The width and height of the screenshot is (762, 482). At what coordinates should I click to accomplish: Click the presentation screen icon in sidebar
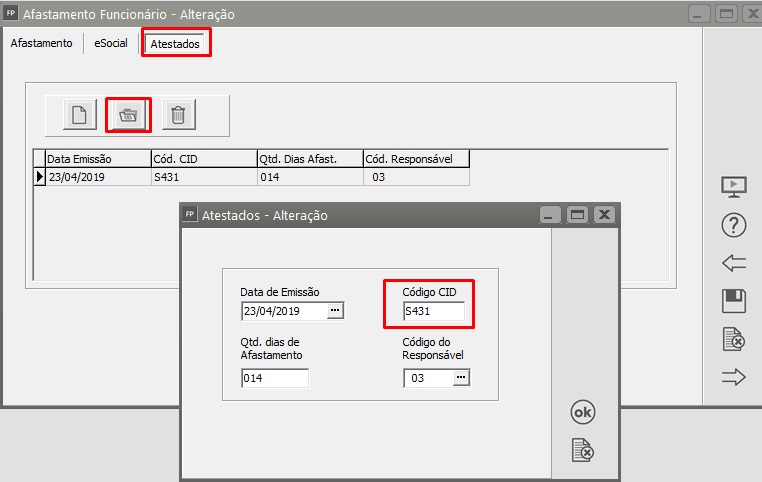tap(734, 187)
